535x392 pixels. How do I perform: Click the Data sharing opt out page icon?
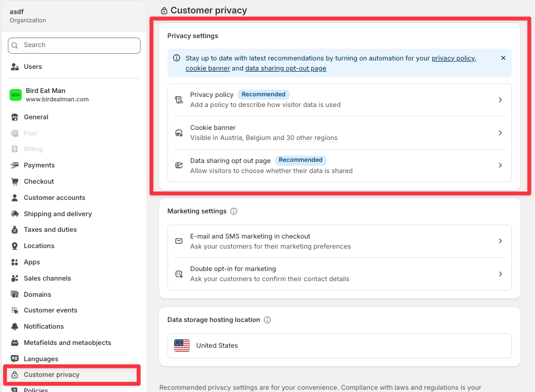[179, 165]
